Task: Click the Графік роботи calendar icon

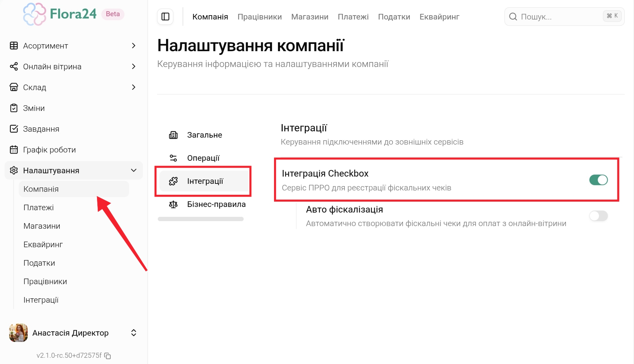Action: click(14, 150)
